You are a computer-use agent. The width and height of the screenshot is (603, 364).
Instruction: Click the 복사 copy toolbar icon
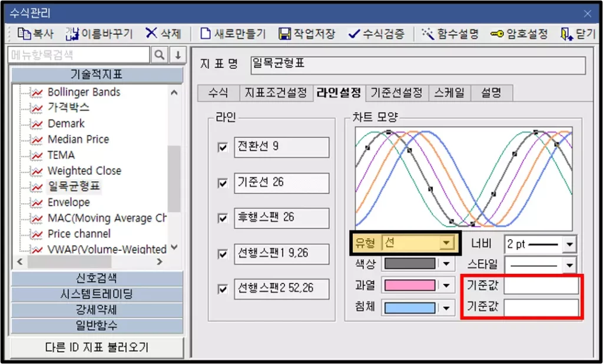click(x=24, y=34)
